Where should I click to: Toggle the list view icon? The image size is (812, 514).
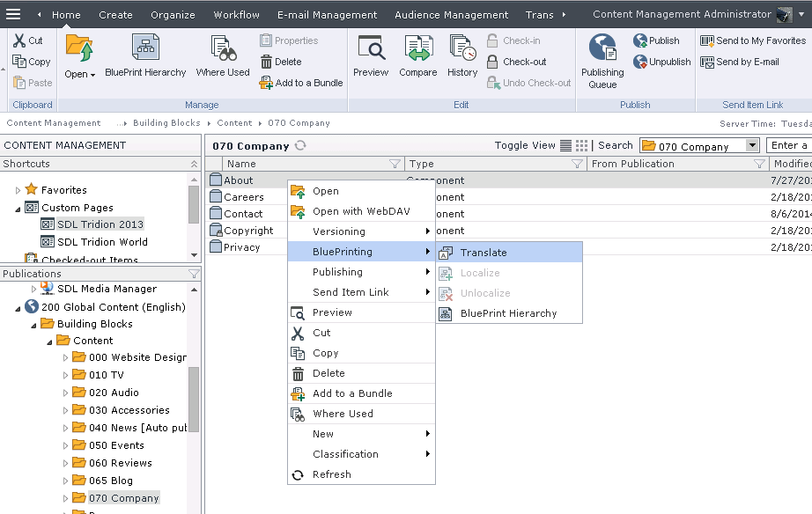click(566, 146)
